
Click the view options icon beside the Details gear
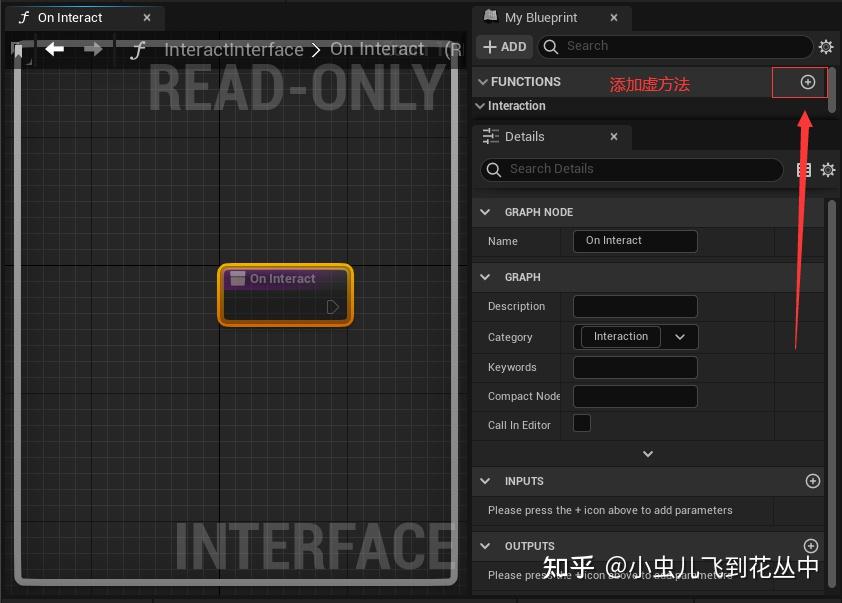(x=803, y=169)
